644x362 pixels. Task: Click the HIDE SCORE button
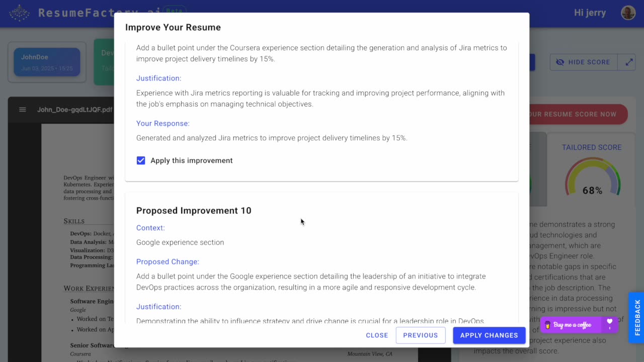(583, 62)
